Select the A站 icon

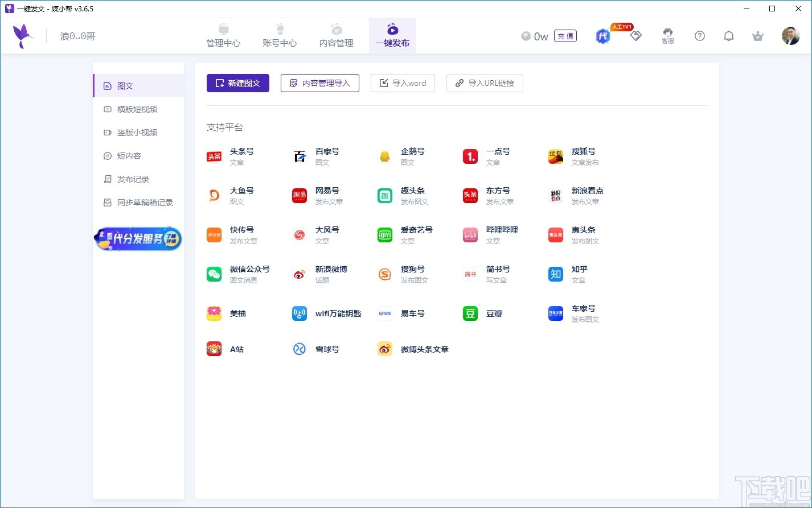click(x=214, y=349)
